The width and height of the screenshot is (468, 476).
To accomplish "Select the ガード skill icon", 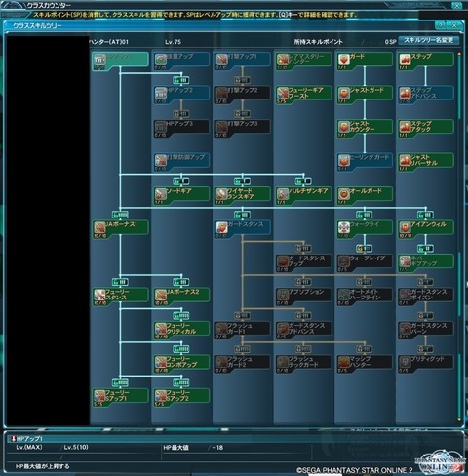I will tap(344, 60).
